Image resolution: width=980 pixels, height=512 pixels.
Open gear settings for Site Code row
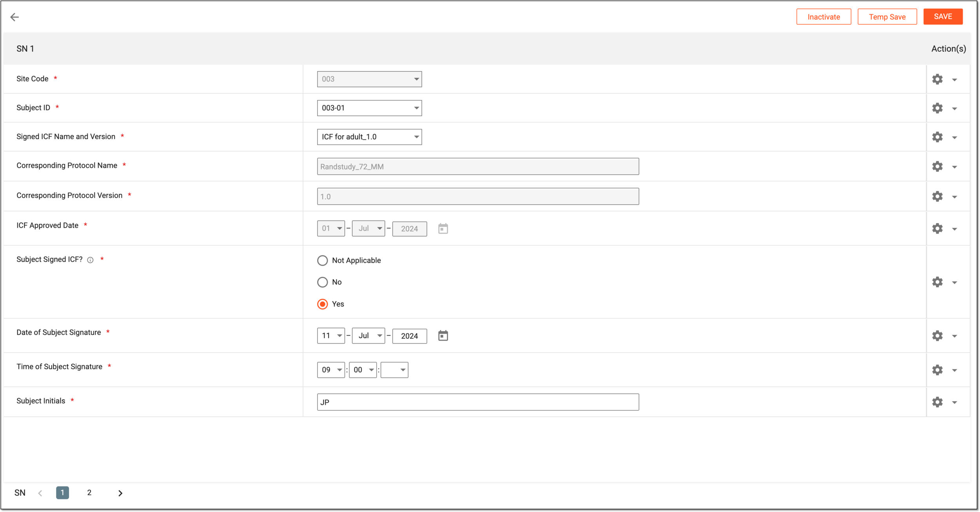coord(937,79)
